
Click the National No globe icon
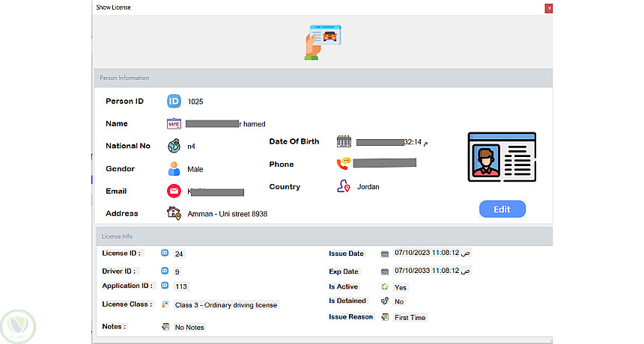click(x=174, y=146)
